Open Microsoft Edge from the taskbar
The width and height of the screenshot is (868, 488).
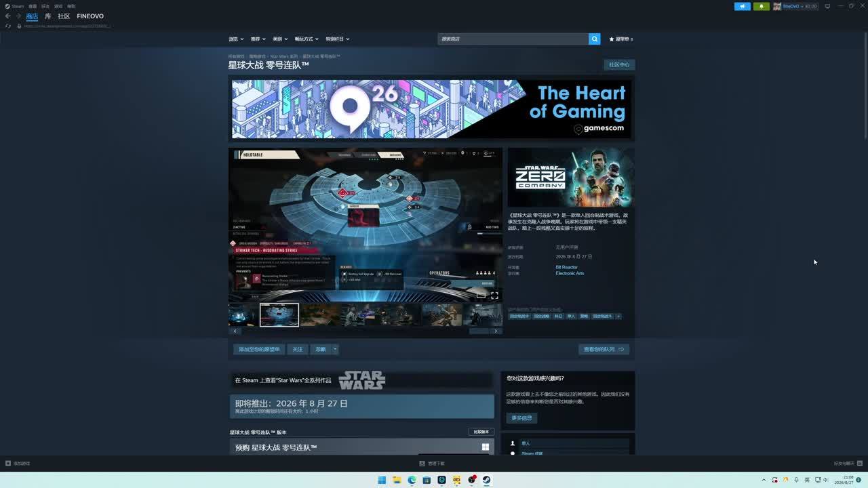[x=412, y=480]
